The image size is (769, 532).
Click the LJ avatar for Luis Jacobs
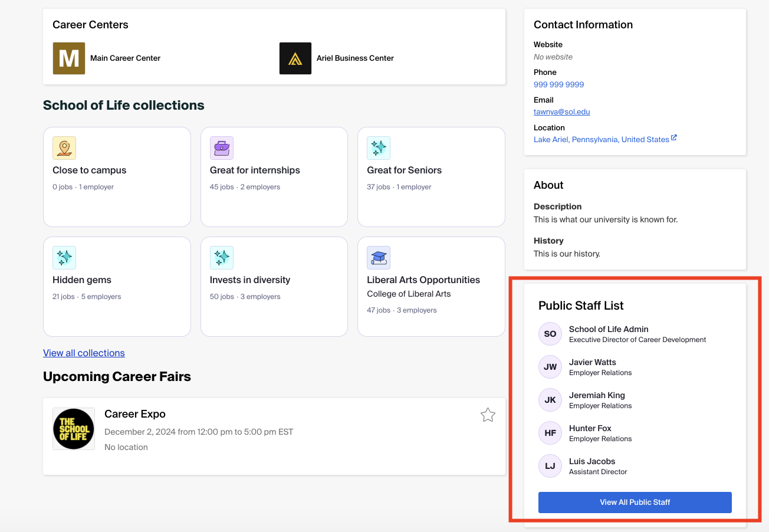click(550, 466)
